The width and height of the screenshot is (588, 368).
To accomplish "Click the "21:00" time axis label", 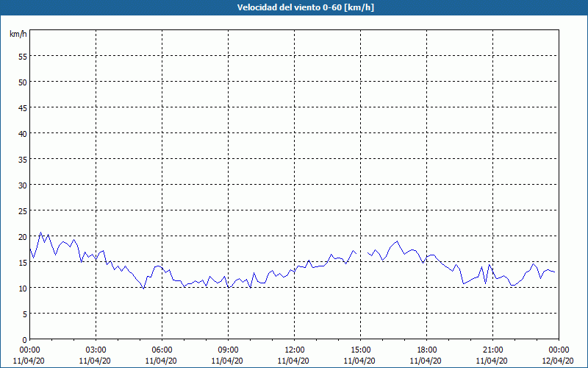I will pos(492,350).
